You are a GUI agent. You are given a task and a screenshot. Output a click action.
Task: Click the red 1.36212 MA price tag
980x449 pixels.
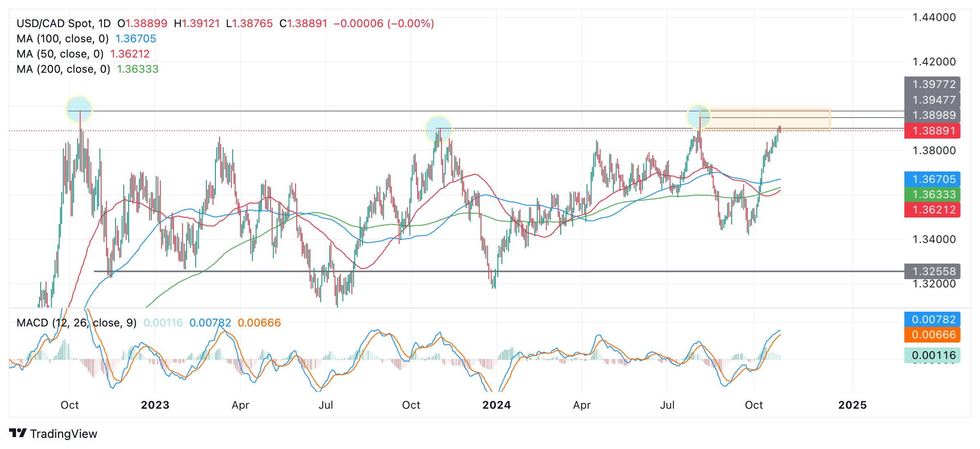tap(932, 210)
